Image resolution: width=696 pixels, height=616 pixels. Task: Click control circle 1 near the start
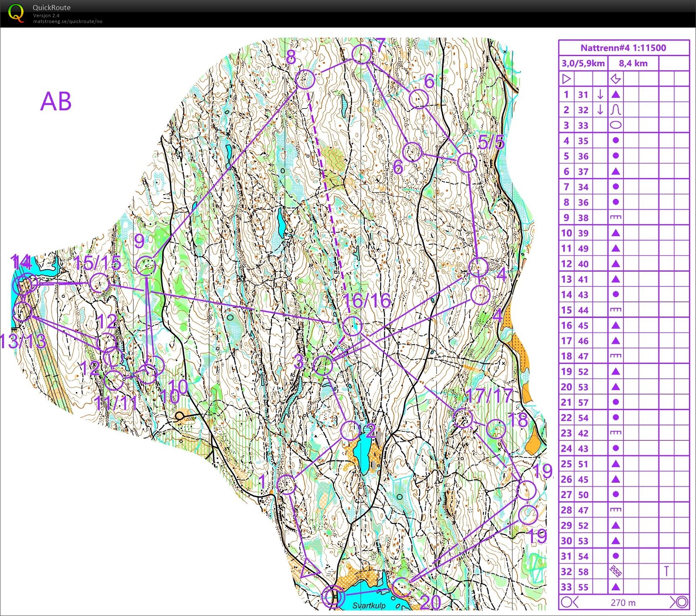pyautogui.click(x=286, y=484)
